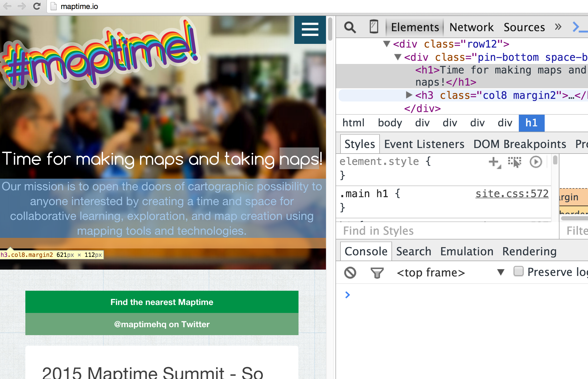This screenshot has height=379, width=588.
Task: Select the Rendering drawer tab
Action: pyautogui.click(x=529, y=251)
